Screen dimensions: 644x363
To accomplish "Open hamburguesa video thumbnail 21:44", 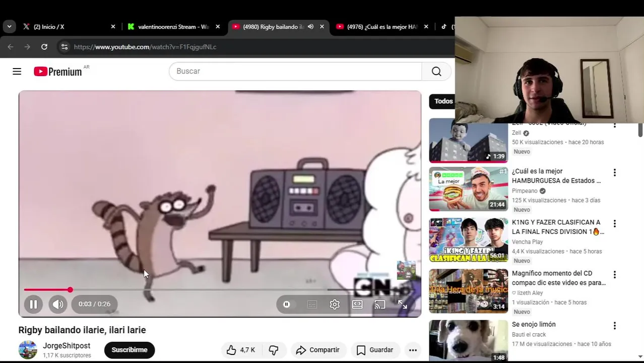I will pos(469,189).
